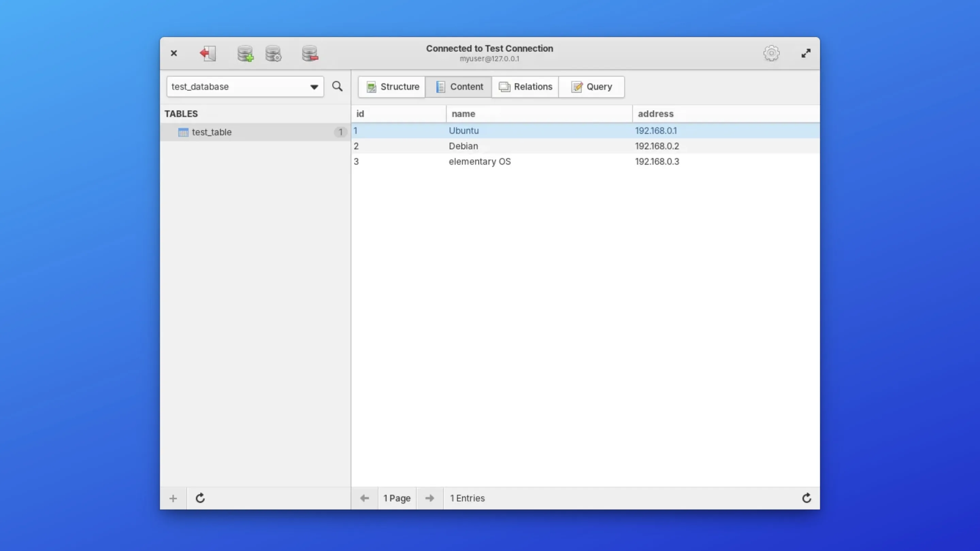Viewport: 980px width, 551px height.
Task: Open the settings gear in header
Action: tap(771, 53)
